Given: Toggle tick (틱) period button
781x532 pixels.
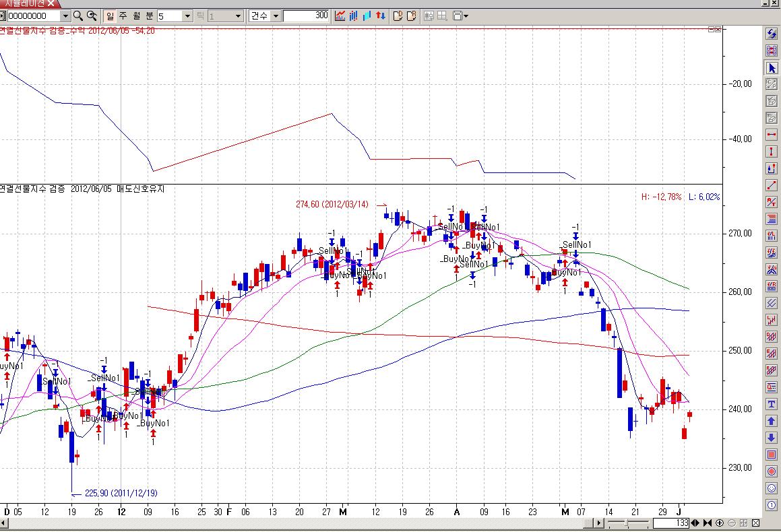Looking at the screenshot, I should [200, 16].
